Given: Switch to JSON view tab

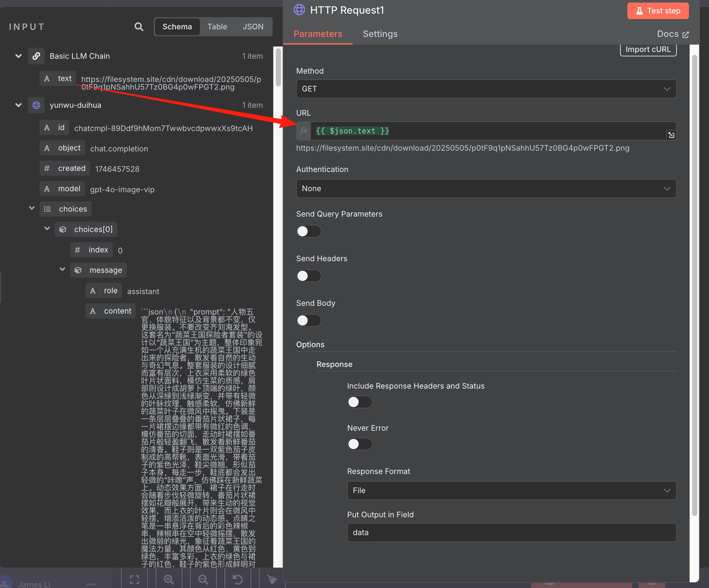Looking at the screenshot, I should [253, 27].
